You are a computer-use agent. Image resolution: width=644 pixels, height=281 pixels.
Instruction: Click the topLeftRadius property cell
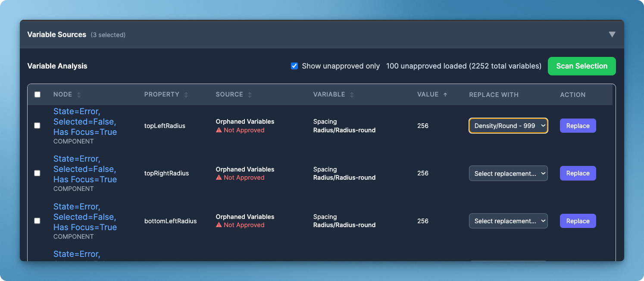click(165, 126)
